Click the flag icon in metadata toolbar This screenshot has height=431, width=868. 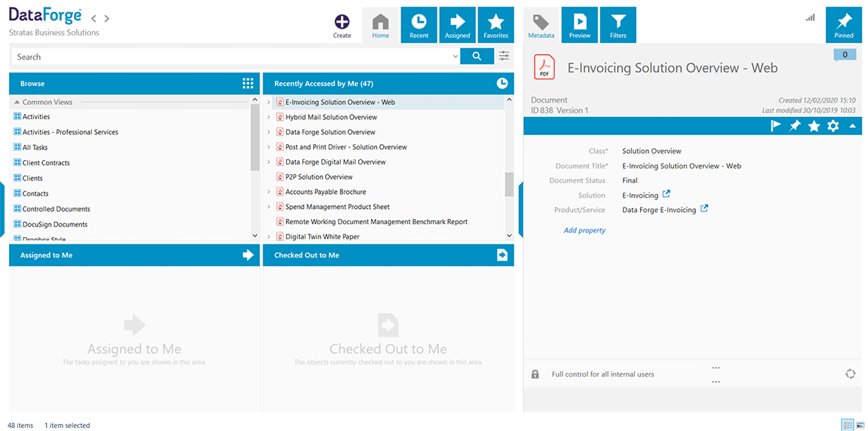[775, 126]
